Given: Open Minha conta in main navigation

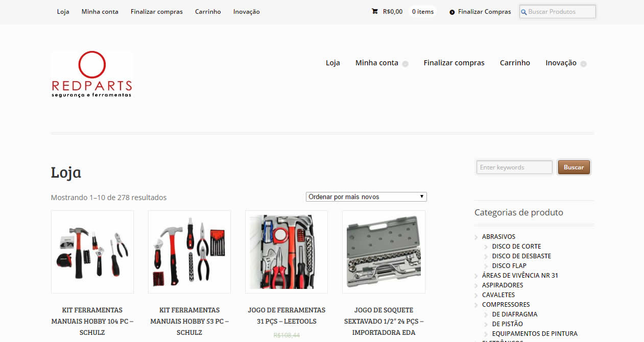Looking at the screenshot, I should (x=377, y=63).
